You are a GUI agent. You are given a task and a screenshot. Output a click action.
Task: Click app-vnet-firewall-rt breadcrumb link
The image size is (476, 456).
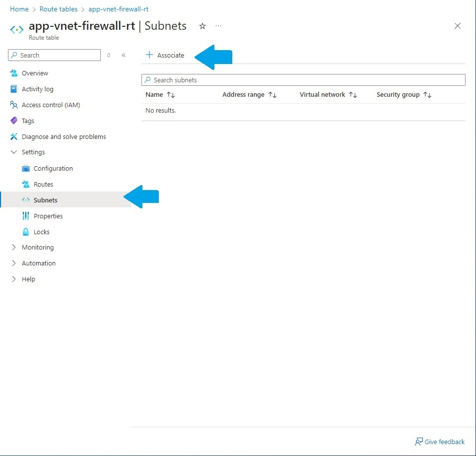[119, 9]
